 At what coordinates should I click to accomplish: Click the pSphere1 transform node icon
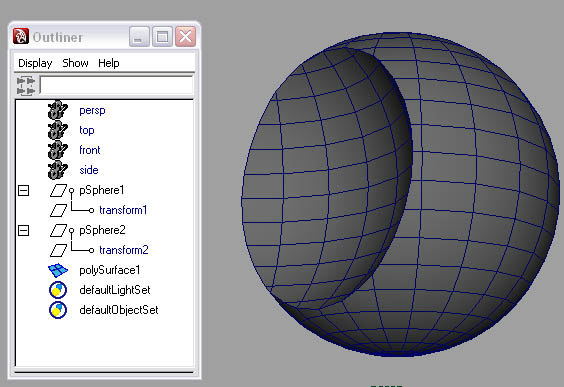point(58,190)
